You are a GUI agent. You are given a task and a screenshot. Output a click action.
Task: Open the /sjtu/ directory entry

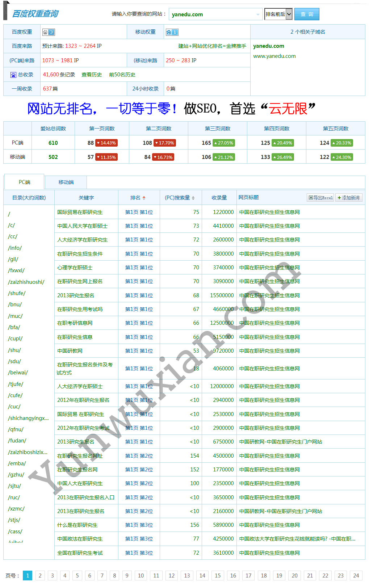(x=14, y=486)
